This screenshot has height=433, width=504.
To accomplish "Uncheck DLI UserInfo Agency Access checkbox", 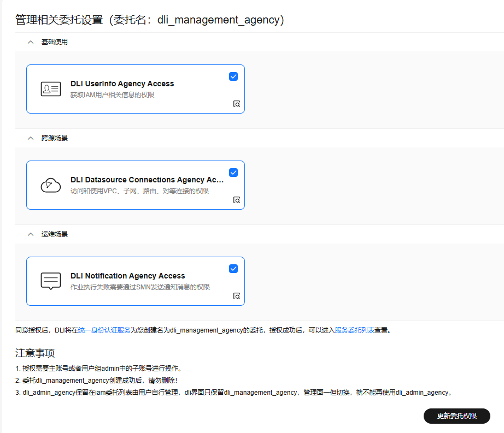I will coord(233,76).
